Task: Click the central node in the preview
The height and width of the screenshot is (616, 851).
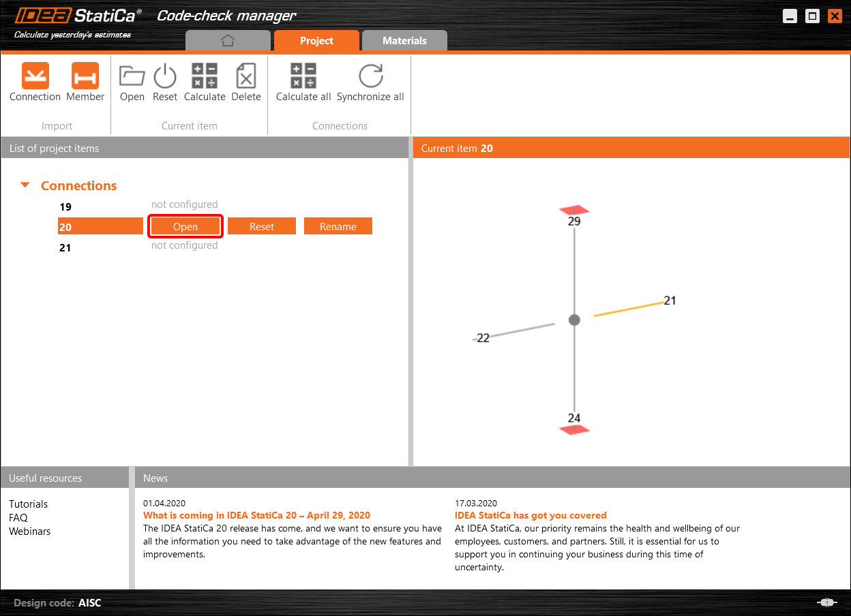Action: point(574,320)
